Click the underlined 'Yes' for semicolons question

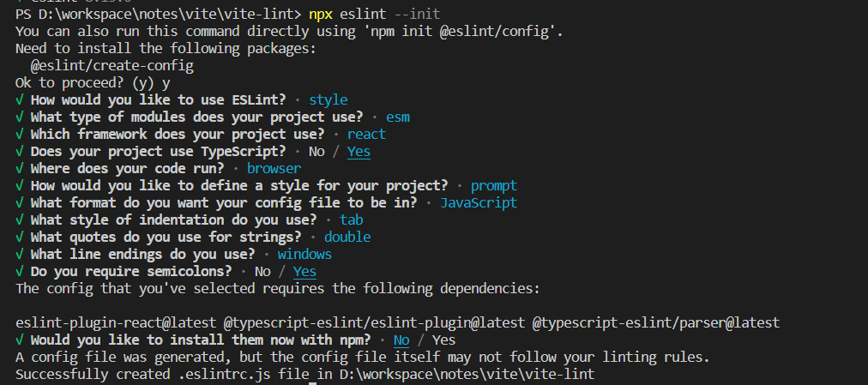coord(304,272)
